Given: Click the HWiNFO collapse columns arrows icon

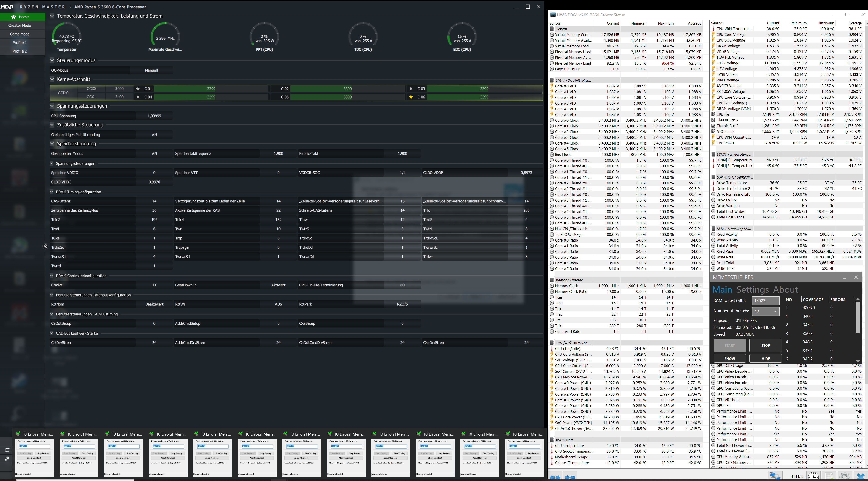Looking at the screenshot, I should [570, 477].
